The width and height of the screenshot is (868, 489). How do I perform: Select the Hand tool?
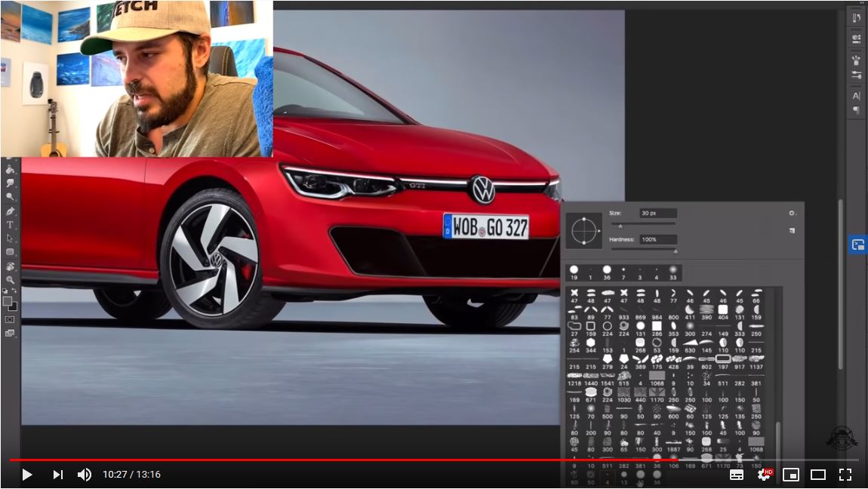tap(11, 266)
